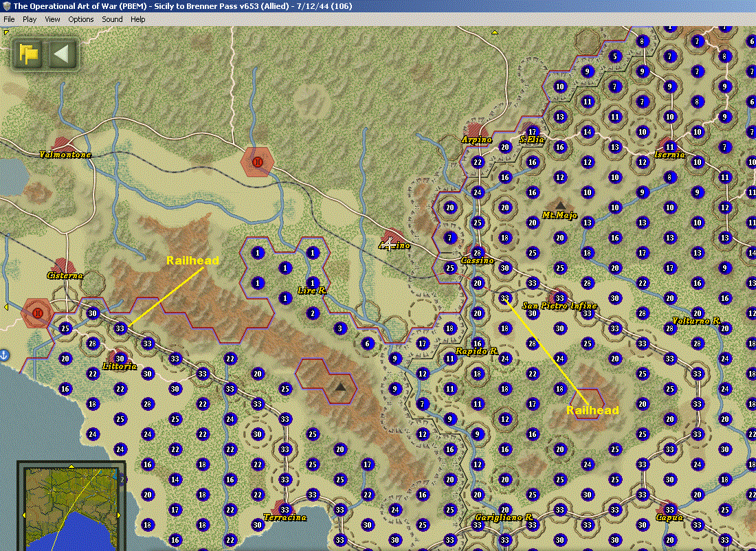Screen dimensions: 756x551
Task: Click the yellow corner scroll arrow above flags button
Action: point(5,32)
